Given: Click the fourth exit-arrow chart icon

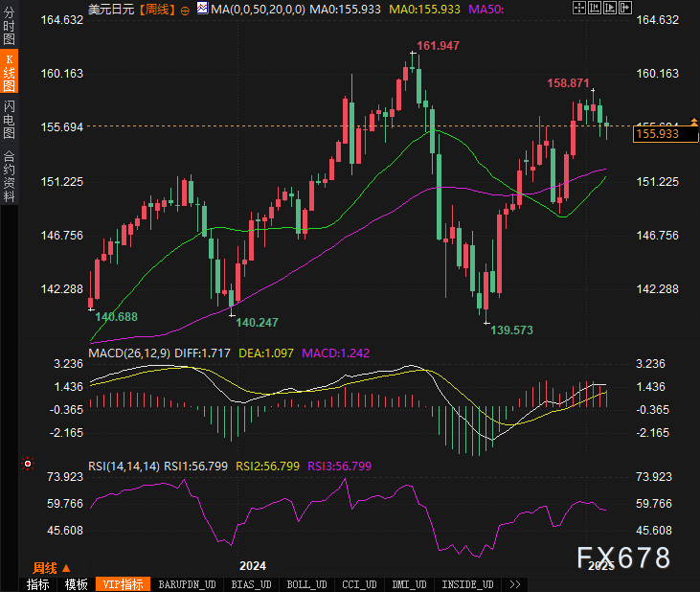Looking at the screenshot, I should pos(625,8).
